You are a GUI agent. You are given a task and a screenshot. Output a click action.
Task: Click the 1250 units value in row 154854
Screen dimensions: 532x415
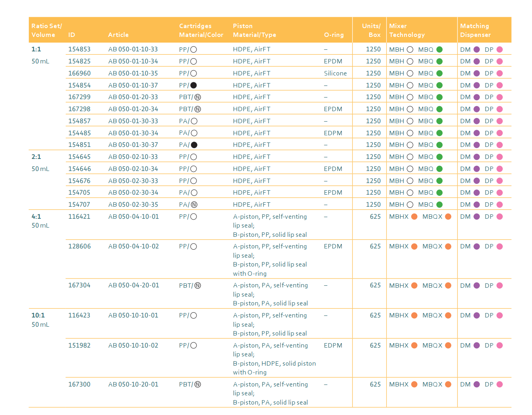[x=373, y=85]
